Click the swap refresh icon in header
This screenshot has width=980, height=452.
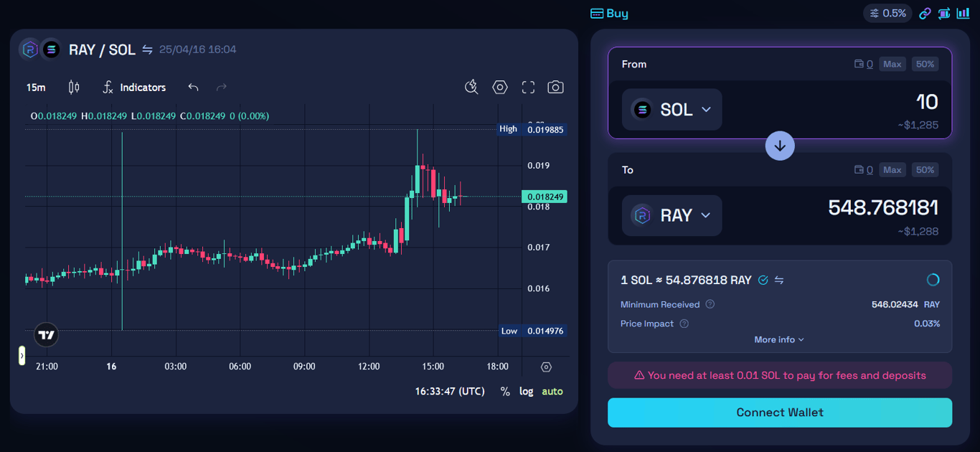[x=149, y=49]
